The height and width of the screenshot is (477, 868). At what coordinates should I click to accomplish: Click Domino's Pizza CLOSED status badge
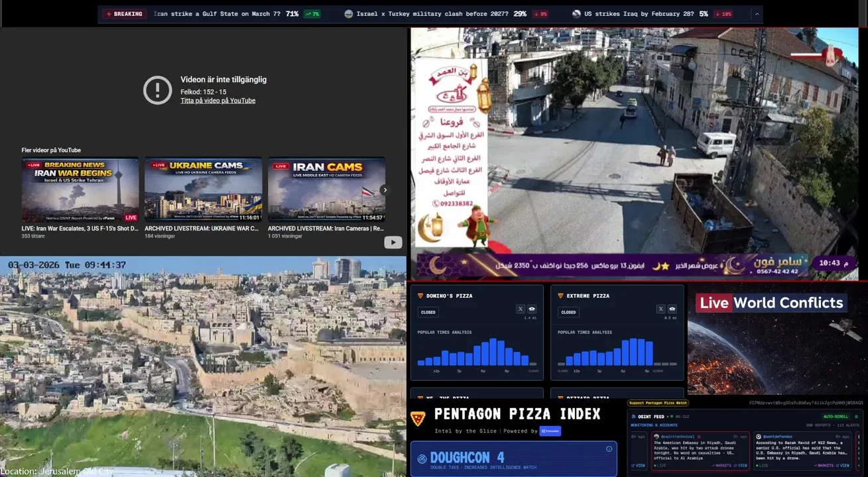[428, 312]
